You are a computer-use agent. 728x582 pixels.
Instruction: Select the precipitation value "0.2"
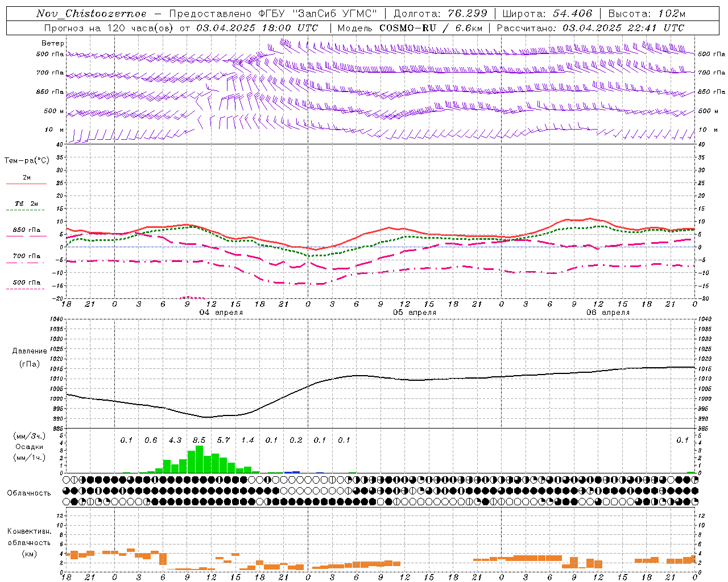296,440
